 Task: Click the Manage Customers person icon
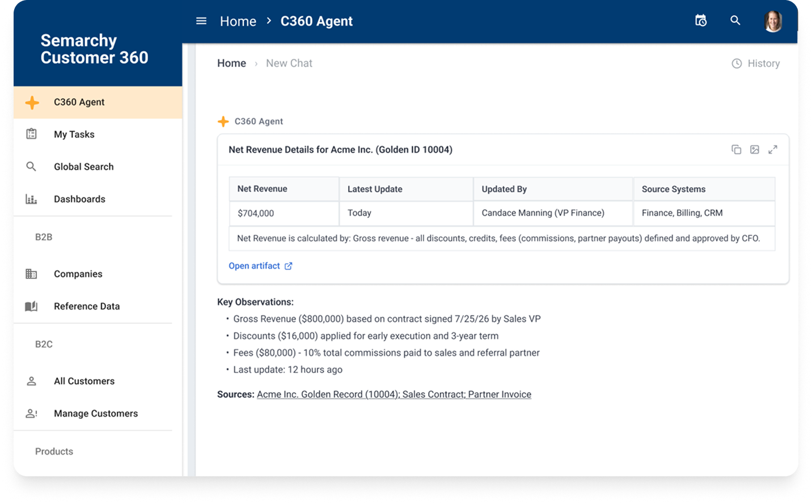[x=32, y=413]
